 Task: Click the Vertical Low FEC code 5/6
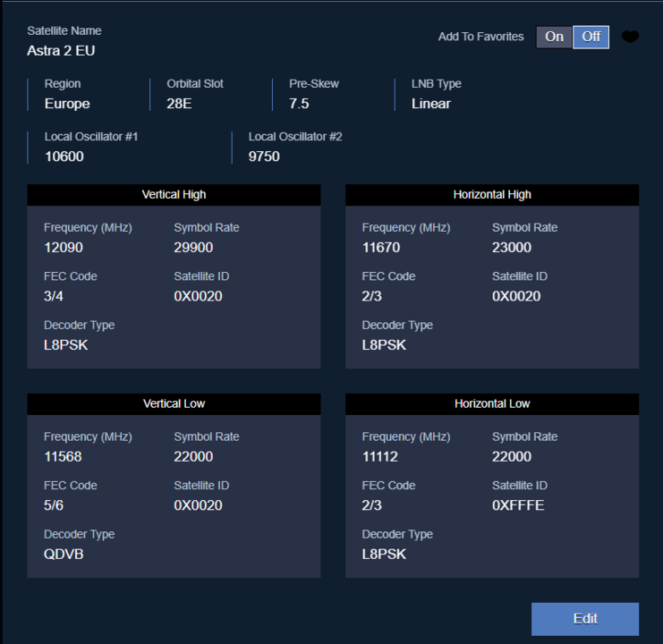point(54,505)
